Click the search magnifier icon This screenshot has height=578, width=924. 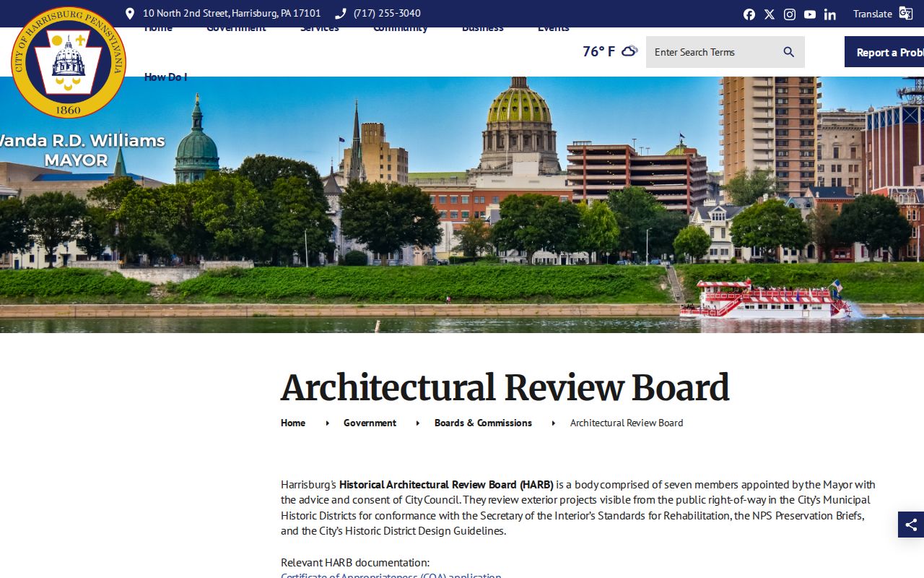(789, 52)
